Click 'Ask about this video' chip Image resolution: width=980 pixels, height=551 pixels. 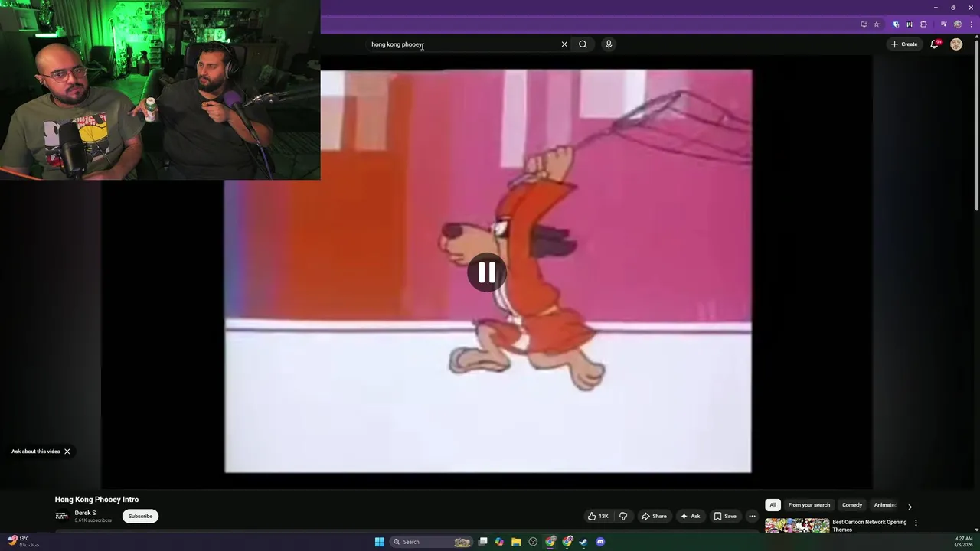tap(35, 452)
